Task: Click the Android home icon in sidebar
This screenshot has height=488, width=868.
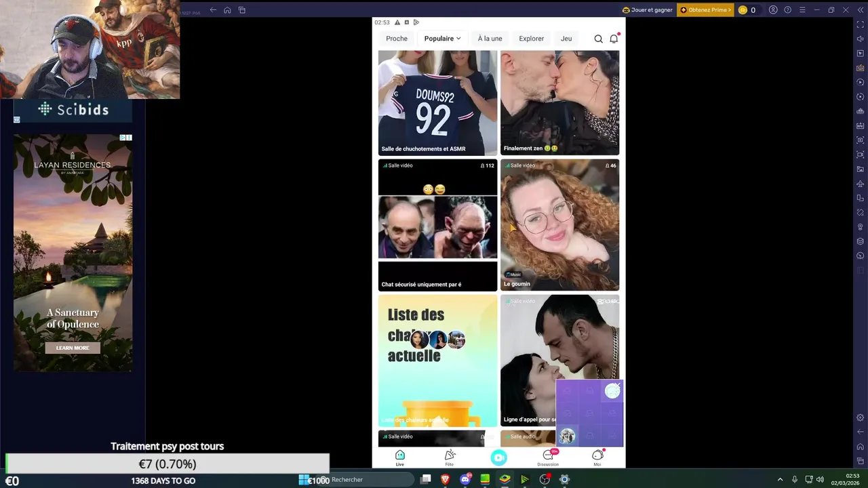Action: pyautogui.click(x=861, y=447)
